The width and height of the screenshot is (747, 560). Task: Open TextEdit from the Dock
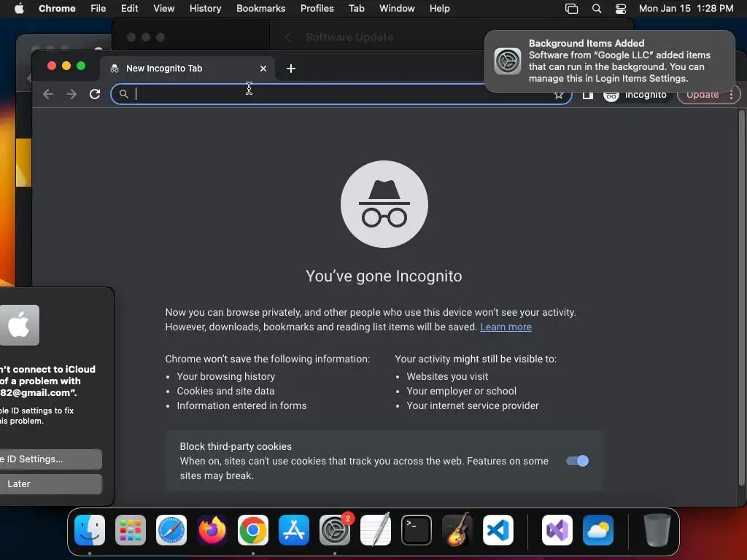click(x=376, y=530)
